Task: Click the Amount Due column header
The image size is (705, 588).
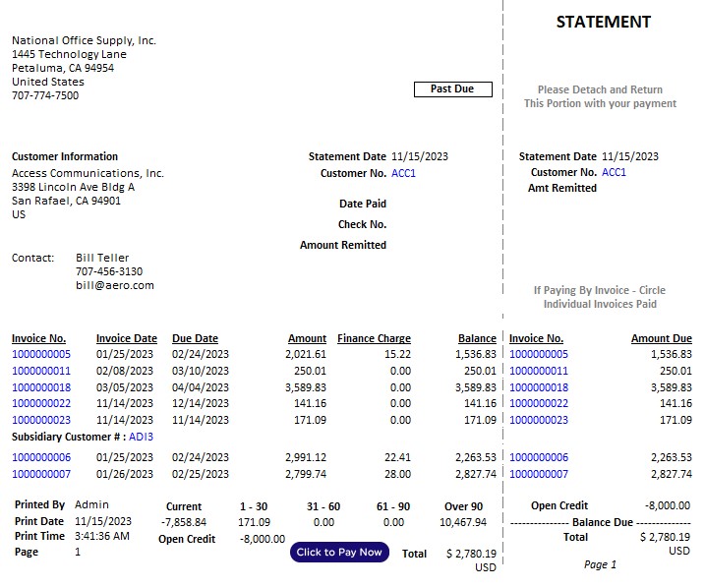Action: 661,338
